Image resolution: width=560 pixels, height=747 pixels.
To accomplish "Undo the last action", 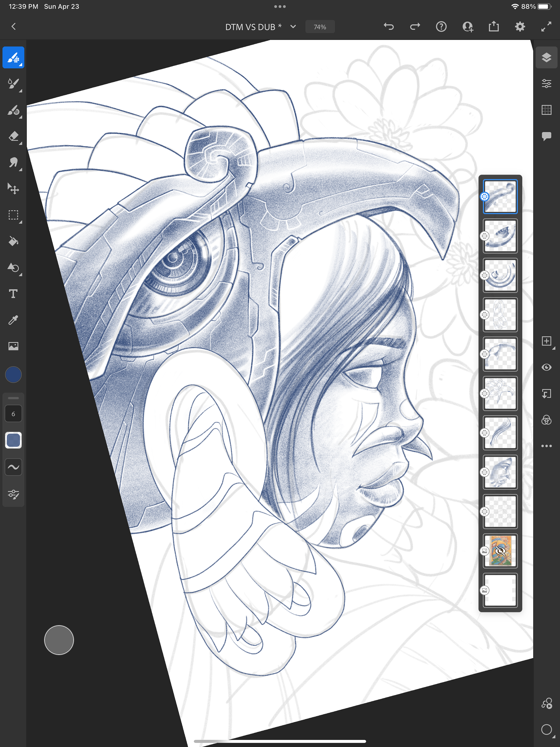I will point(389,27).
